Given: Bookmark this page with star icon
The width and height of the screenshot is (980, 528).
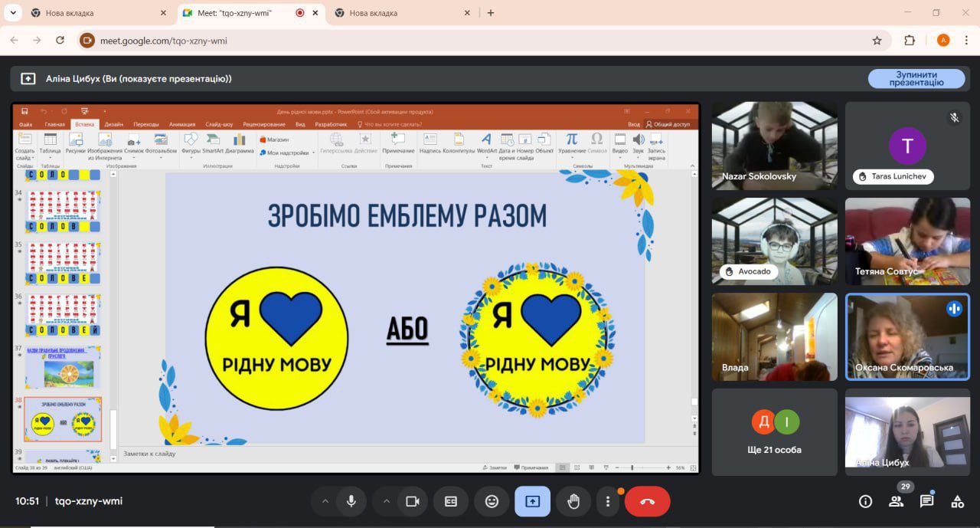Looking at the screenshot, I should coord(877,41).
